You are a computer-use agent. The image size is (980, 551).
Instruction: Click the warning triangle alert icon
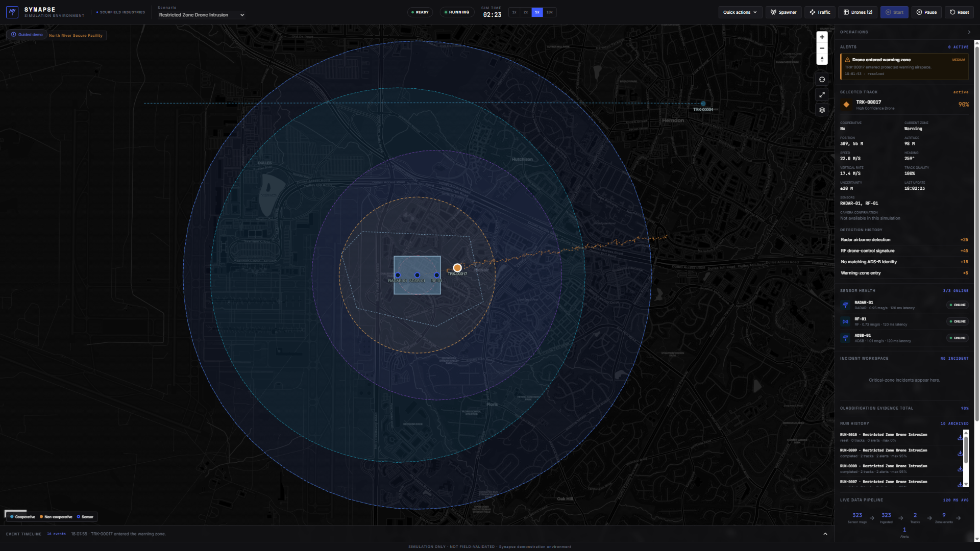click(847, 60)
